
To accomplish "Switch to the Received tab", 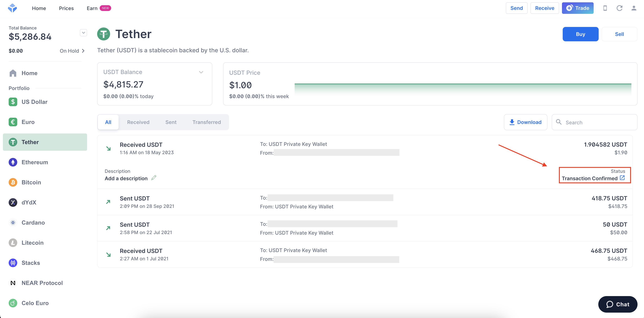I will [x=138, y=121].
